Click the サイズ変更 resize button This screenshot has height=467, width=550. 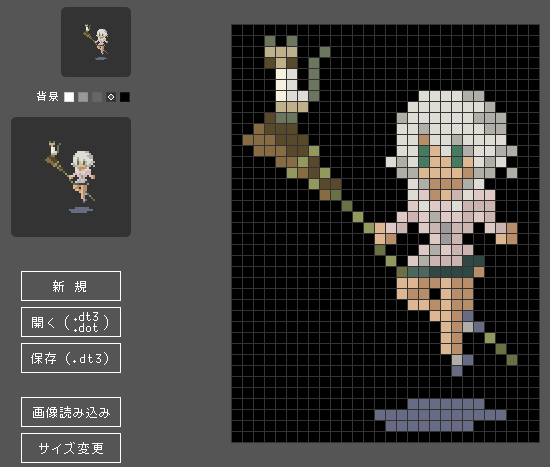[x=71, y=448]
